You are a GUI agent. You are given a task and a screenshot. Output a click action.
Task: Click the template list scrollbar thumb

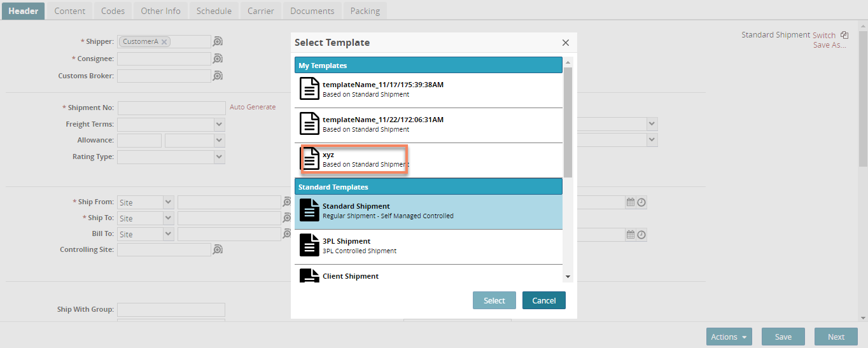pos(568,122)
